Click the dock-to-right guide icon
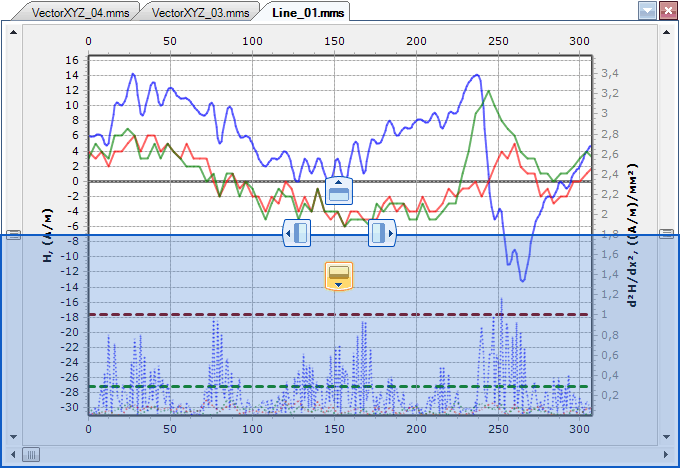 click(382, 233)
